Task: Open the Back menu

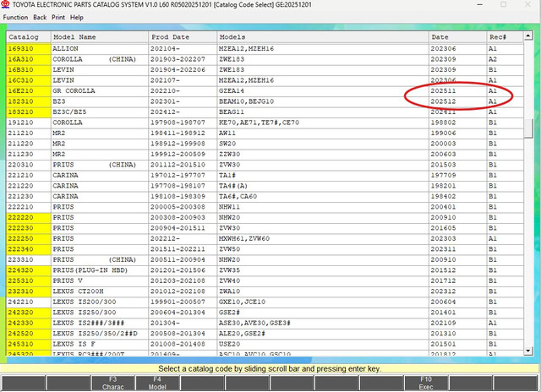Action: tap(40, 17)
